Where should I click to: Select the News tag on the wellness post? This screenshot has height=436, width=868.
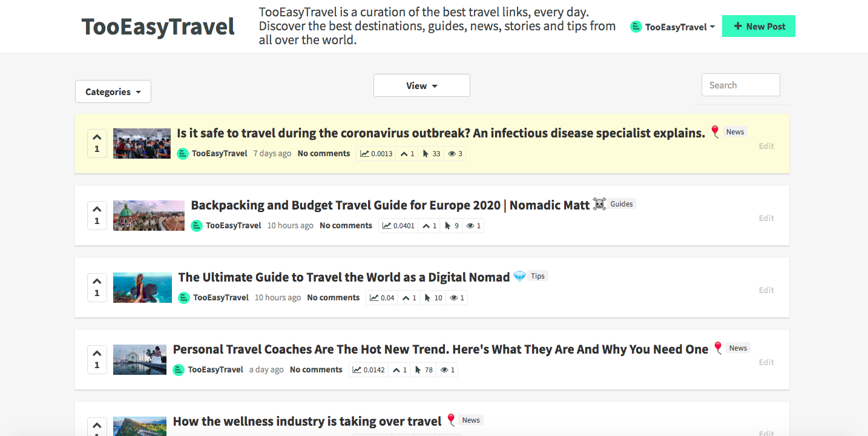coord(470,419)
